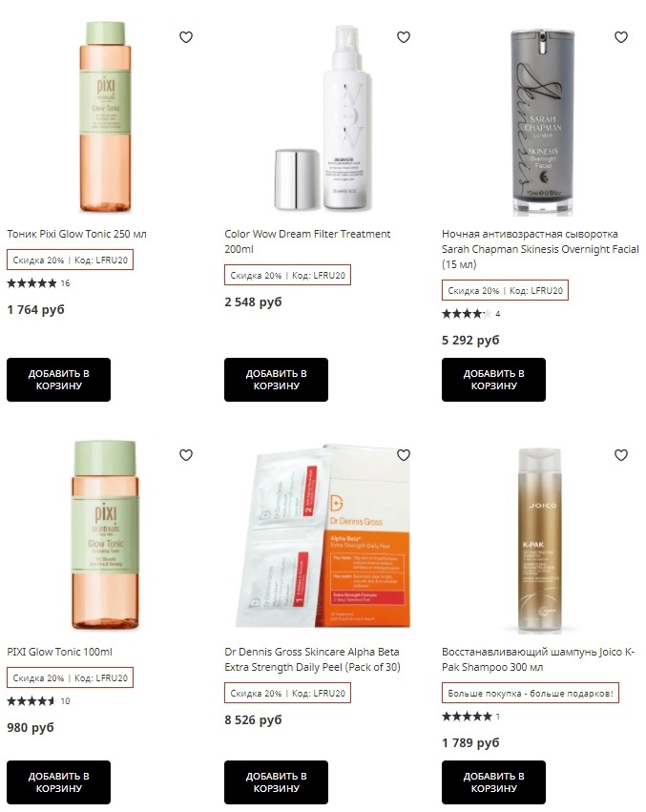
Task: View star rating reviews for PIXI 100ml
Action: click(38, 701)
